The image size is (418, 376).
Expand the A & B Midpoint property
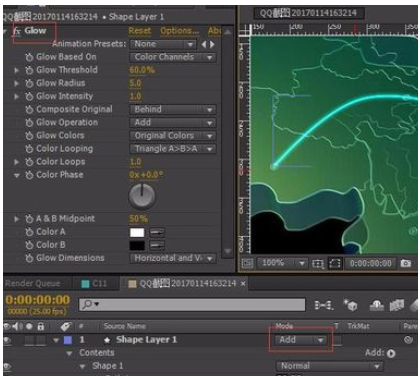[x=16, y=219]
